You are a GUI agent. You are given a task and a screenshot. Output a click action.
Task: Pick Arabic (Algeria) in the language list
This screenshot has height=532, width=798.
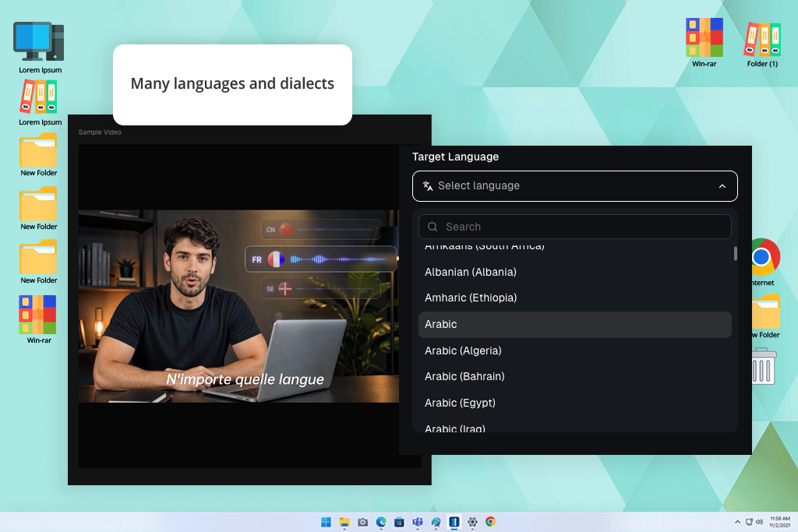574,351
